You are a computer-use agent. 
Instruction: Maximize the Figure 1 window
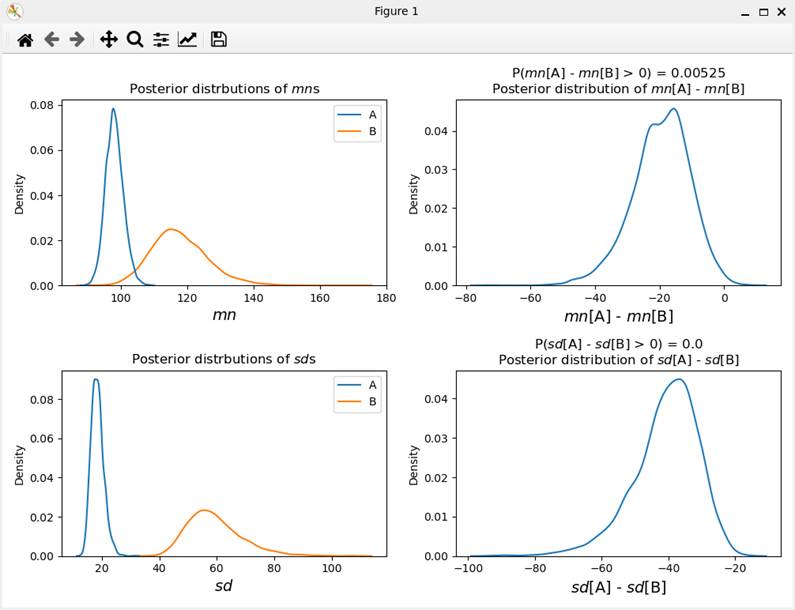point(764,12)
